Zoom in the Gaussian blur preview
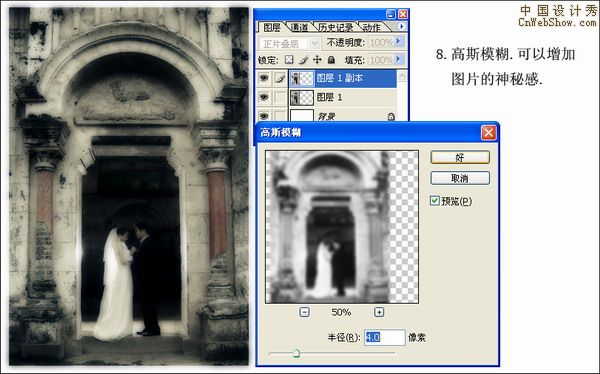 coord(379,312)
